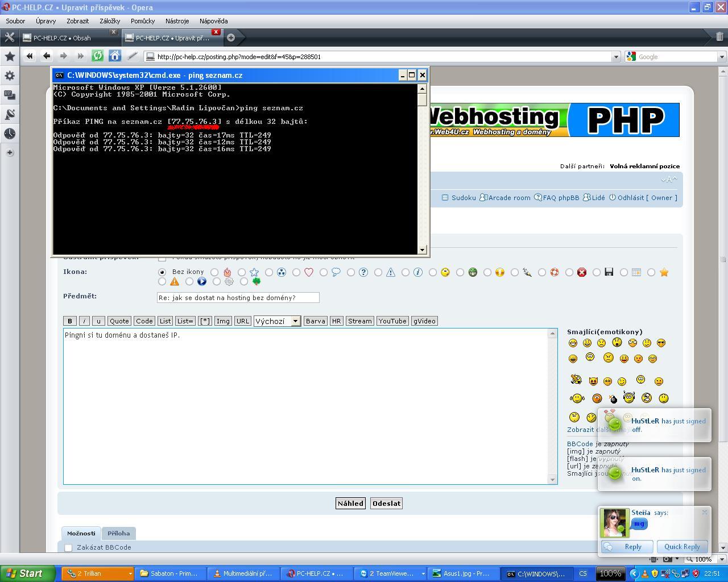Select the question mark icon radio button
The height and width of the screenshot is (582, 728).
coord(351,272)
